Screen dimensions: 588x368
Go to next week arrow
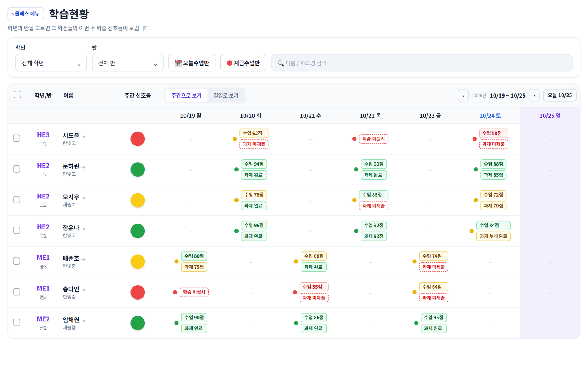click(x=534, y=95)
